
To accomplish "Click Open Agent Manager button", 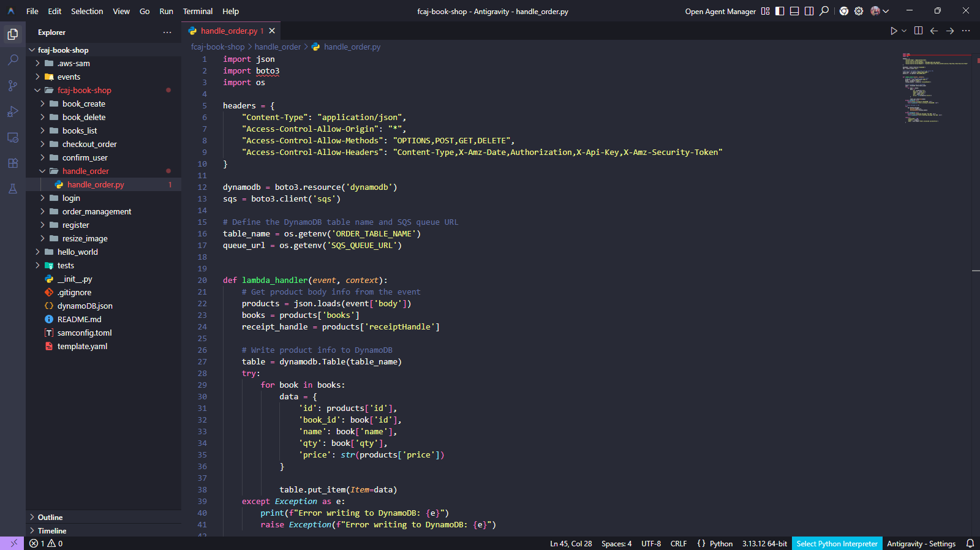I will point(720,11).
